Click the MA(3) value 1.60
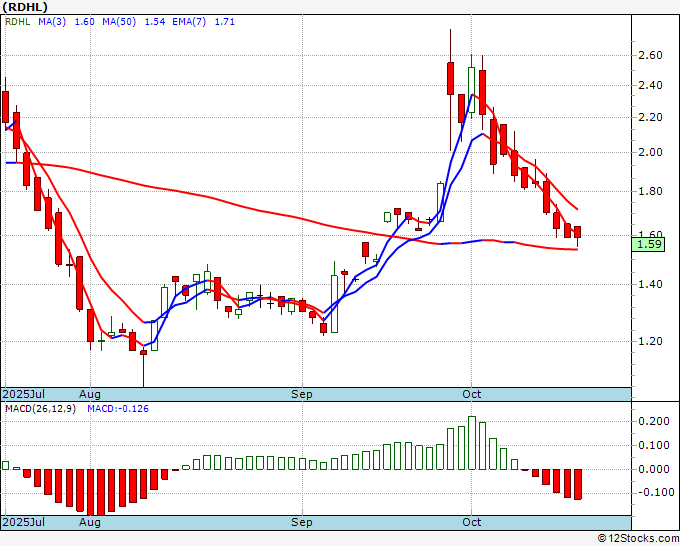The width and height of the screenshot is (680, 546). pos(85,22)
